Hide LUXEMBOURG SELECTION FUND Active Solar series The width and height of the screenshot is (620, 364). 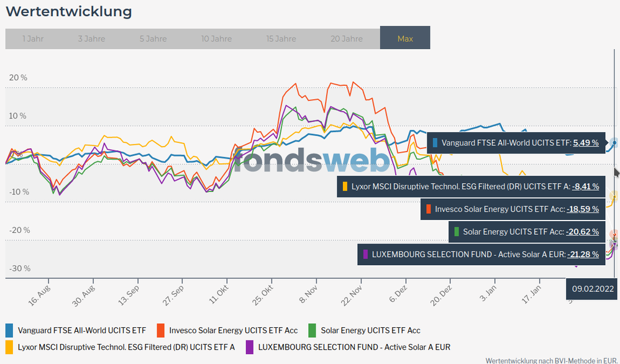pyautogui.click(x=354, y=347)
